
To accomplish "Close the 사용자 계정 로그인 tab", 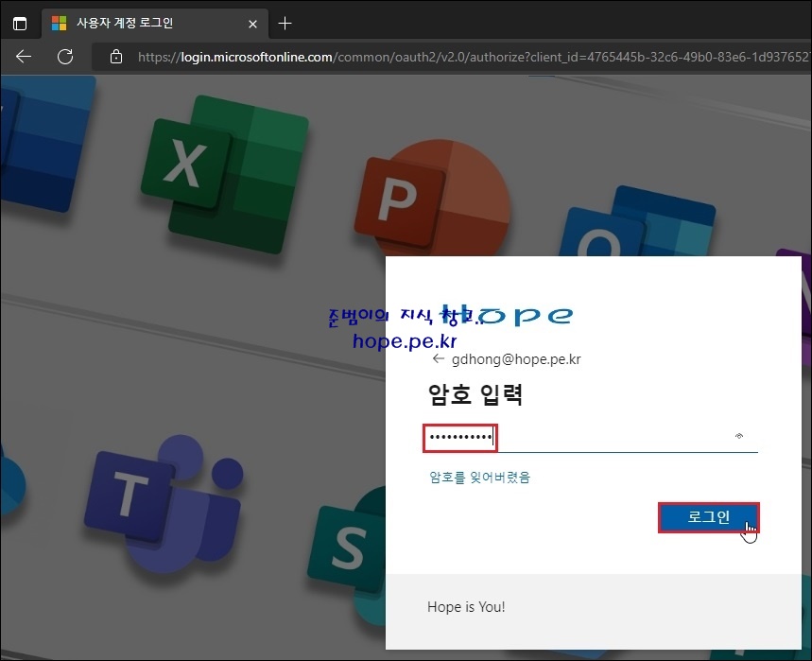I will click(x=252, y=24).
